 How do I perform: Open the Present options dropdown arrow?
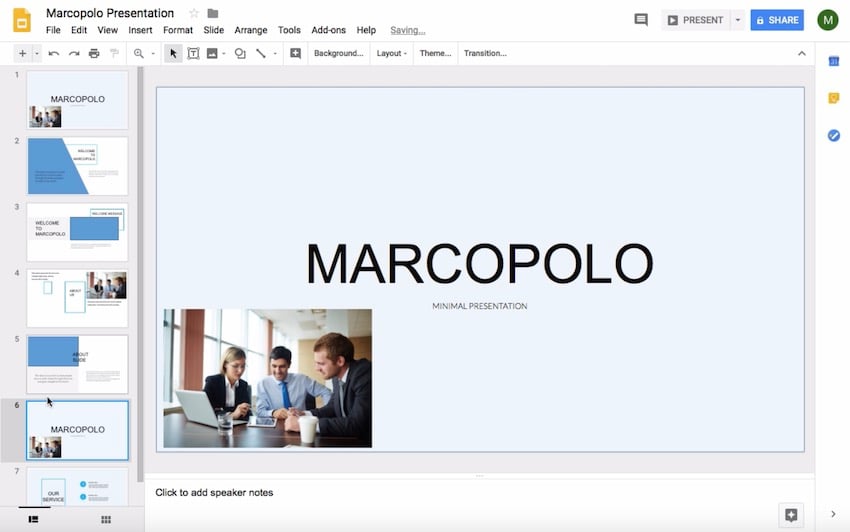point(738,20)
